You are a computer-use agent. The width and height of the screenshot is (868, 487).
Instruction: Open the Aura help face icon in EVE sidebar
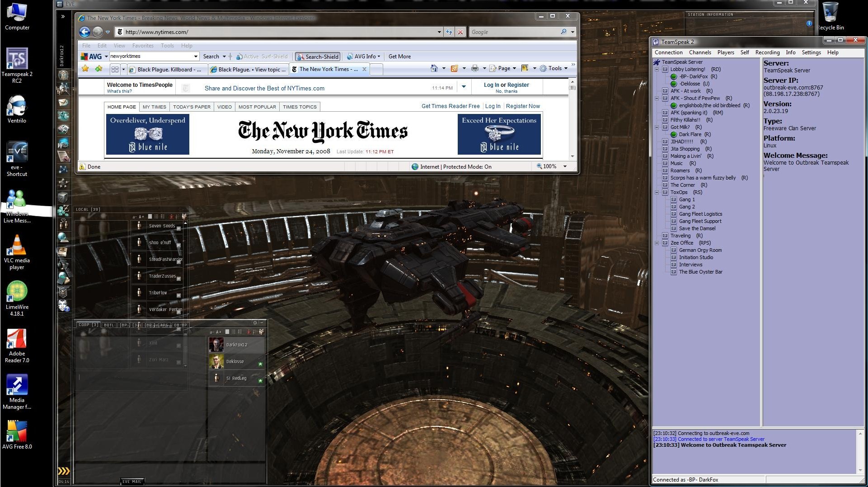pyautogui.click(x=64, y=307)
